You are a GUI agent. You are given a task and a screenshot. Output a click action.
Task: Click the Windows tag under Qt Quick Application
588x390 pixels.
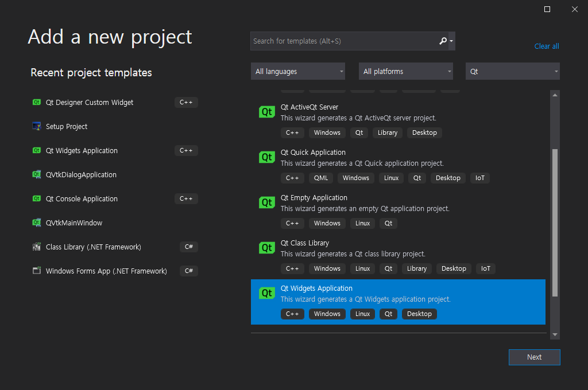point(356,178)
